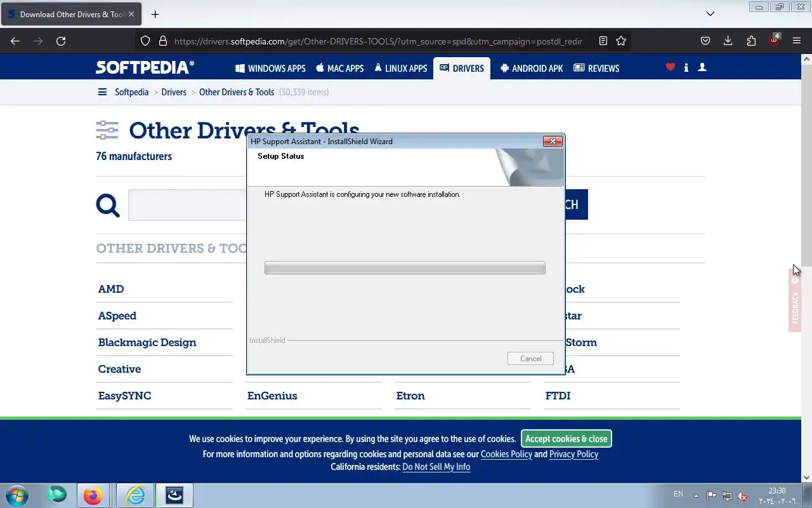Image resolution: width=812 pixels, height=508 pixels.
Task: Click the tracking protection shield icon
Action: (x=145, y=41)
